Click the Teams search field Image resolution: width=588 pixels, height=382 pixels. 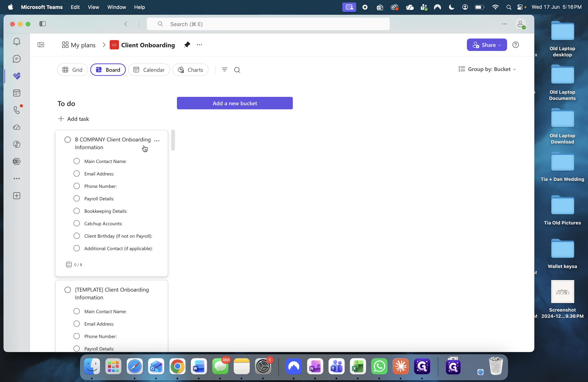268,24
